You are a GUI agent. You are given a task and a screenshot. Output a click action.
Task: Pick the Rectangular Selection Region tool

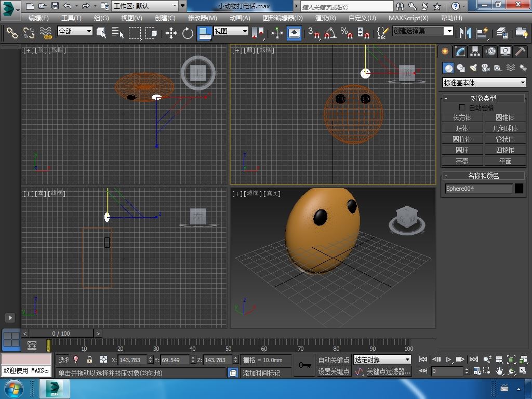(x=135, y=33)
